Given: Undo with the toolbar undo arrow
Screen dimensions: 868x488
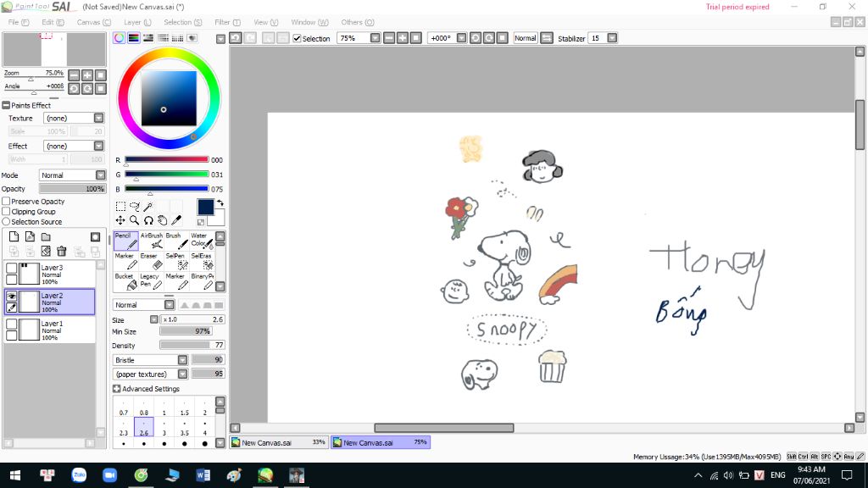Looking at the screenshot, I should pos(236,37).
